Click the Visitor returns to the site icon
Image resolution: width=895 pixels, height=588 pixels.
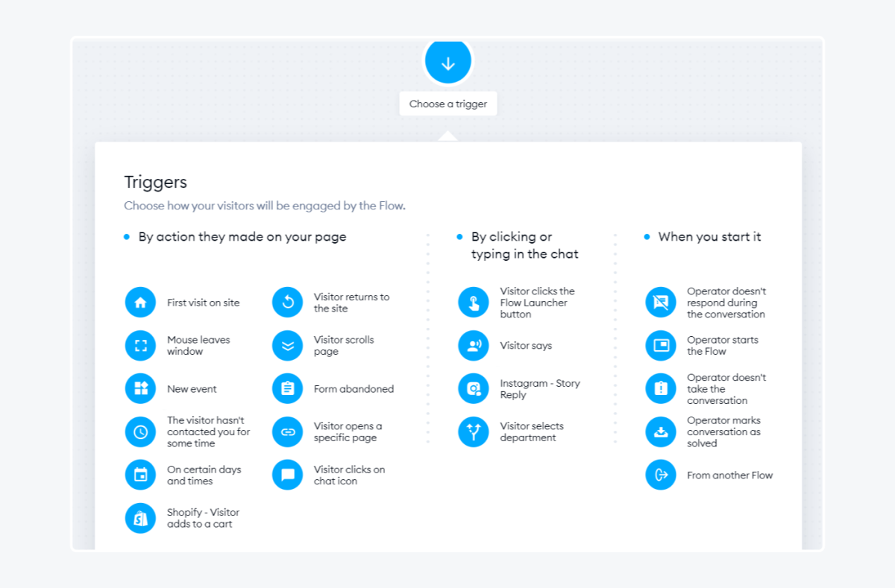[288, 302]
